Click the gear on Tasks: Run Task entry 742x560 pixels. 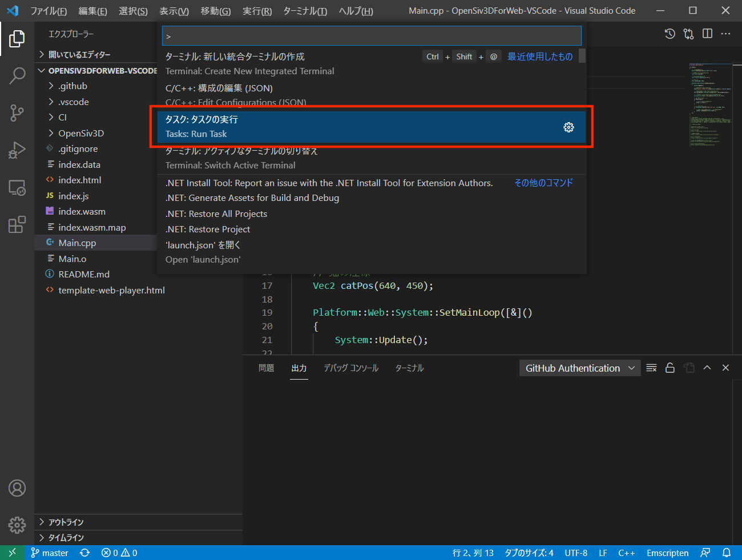point(568,127)
